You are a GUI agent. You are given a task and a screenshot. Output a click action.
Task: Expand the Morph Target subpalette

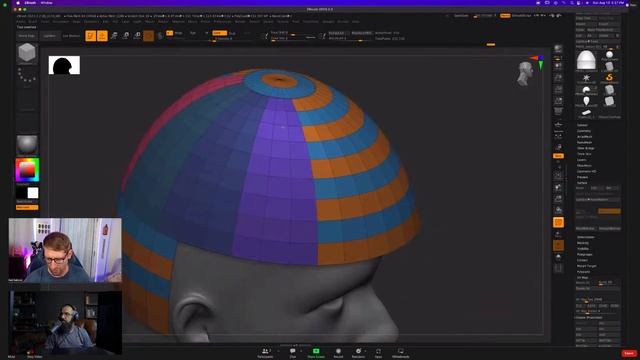[x=587, y=266]
